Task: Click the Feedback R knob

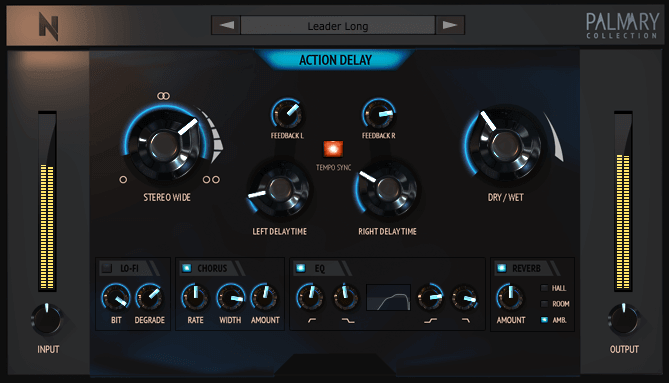Action: [378, 114]
